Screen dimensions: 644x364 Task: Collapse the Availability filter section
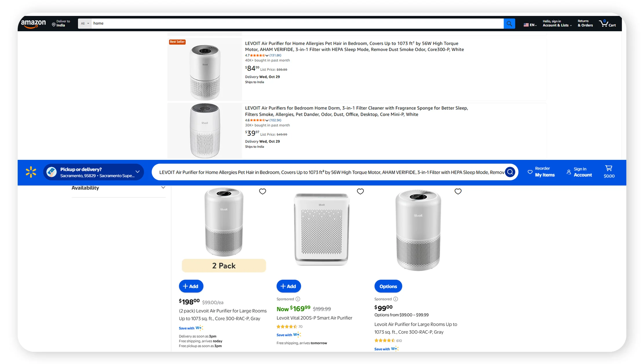[163, 187]
